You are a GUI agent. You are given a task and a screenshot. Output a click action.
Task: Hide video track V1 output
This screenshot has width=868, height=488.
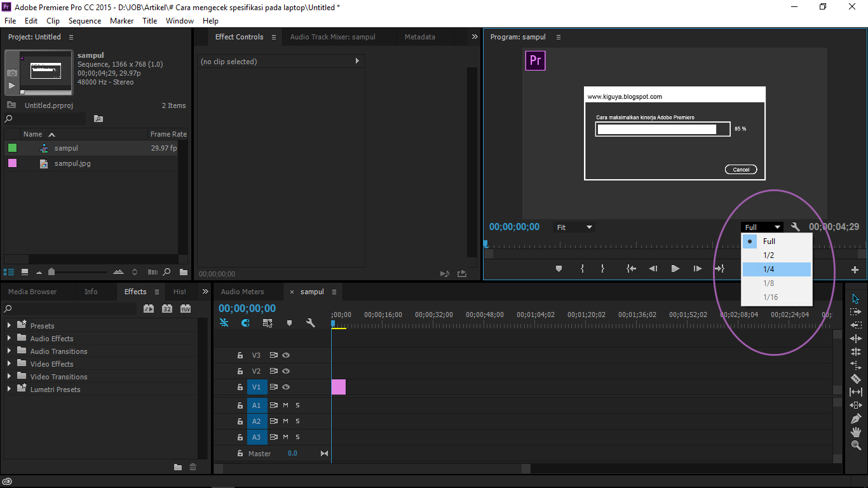point(286,386)
